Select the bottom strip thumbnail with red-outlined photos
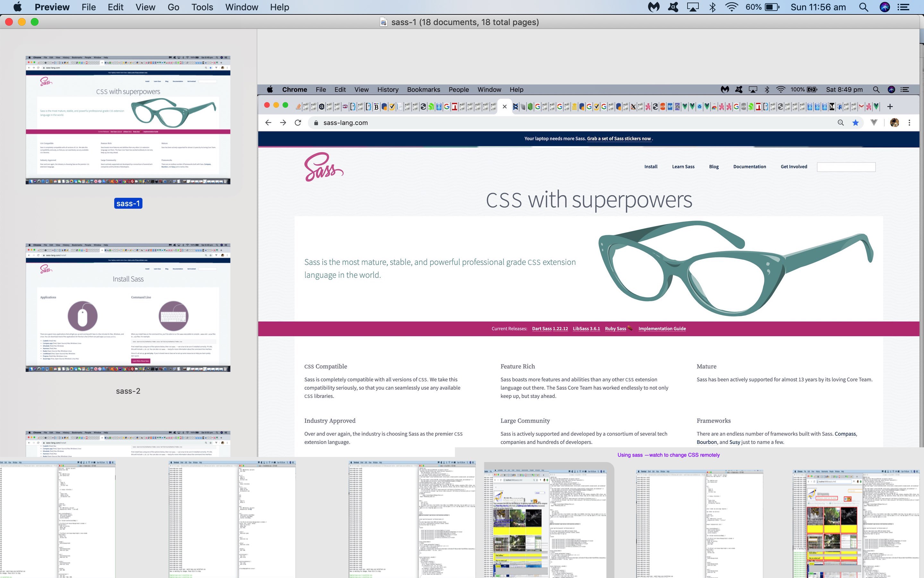The image size is (924, 578). click(856, 524)
